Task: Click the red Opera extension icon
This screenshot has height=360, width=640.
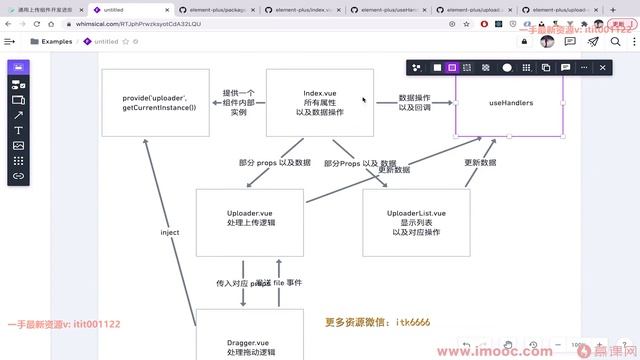Action: 484,24
